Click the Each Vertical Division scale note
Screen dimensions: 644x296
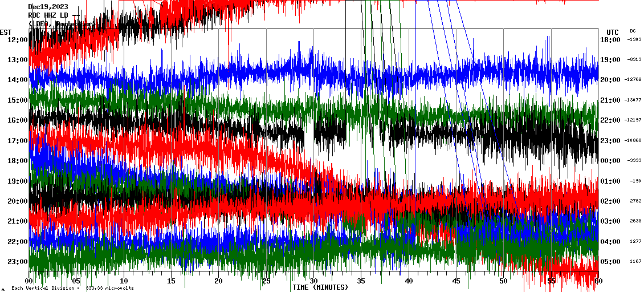pyautogui.click(x=72, y=288)
